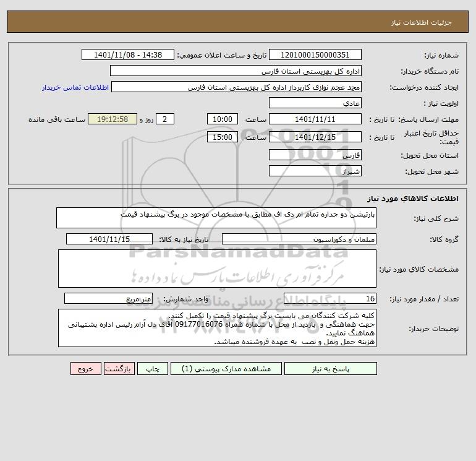Click the 'مشخصات کالای مورد نیاز:' label
Screen dimensions: 476x461
click(419, 269)
